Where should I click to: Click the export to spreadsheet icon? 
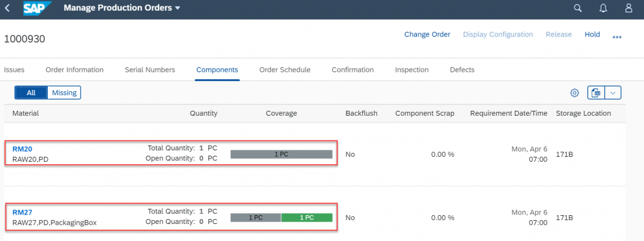pyautogui.click(x=596, y=93)
